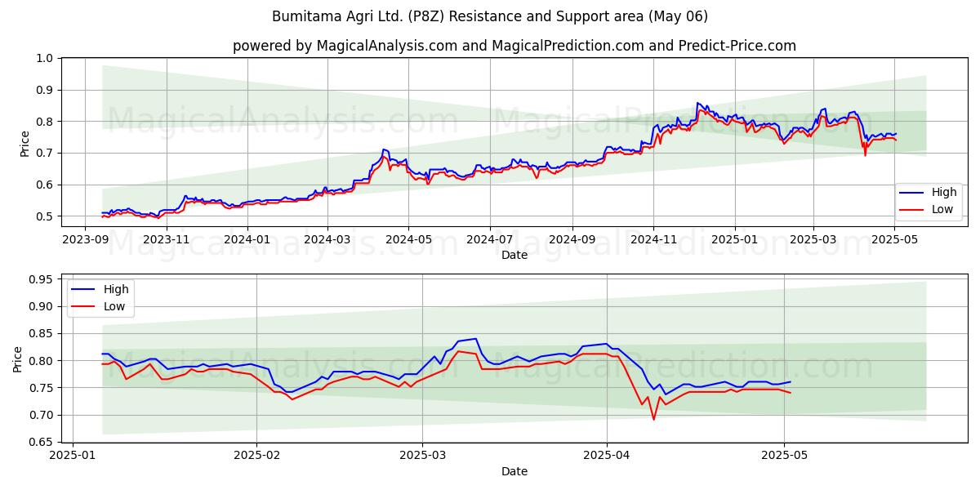Screen dimensions: 980x490
Task: Click the '2025-03' tick label on upper chart
Action: (813, 240)
